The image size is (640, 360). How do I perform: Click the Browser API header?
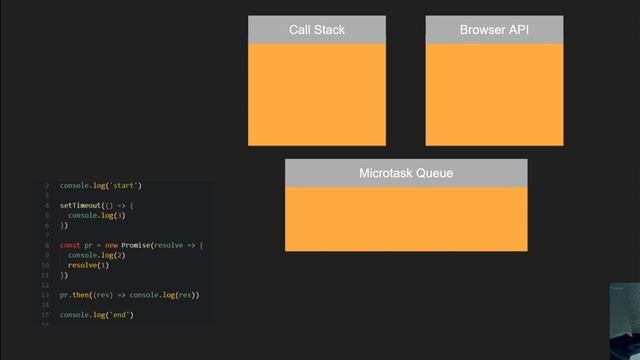click(x=494, y=30)
